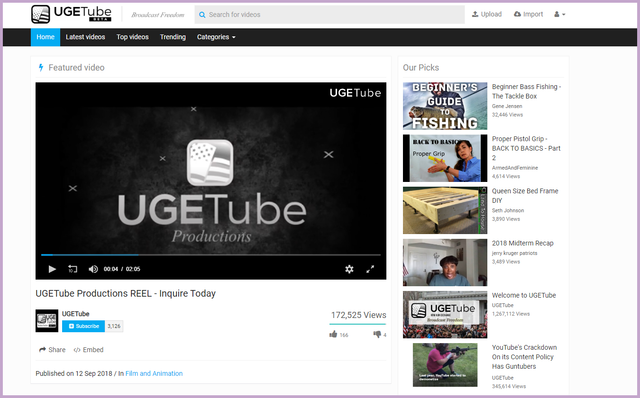Click the Featured video lightning icon

point(41,67)
